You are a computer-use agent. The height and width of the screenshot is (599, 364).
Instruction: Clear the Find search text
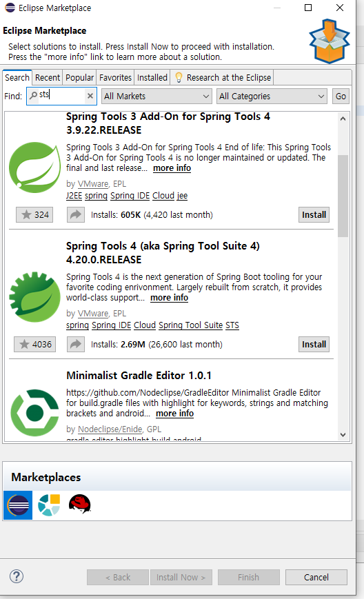(90, 96)
